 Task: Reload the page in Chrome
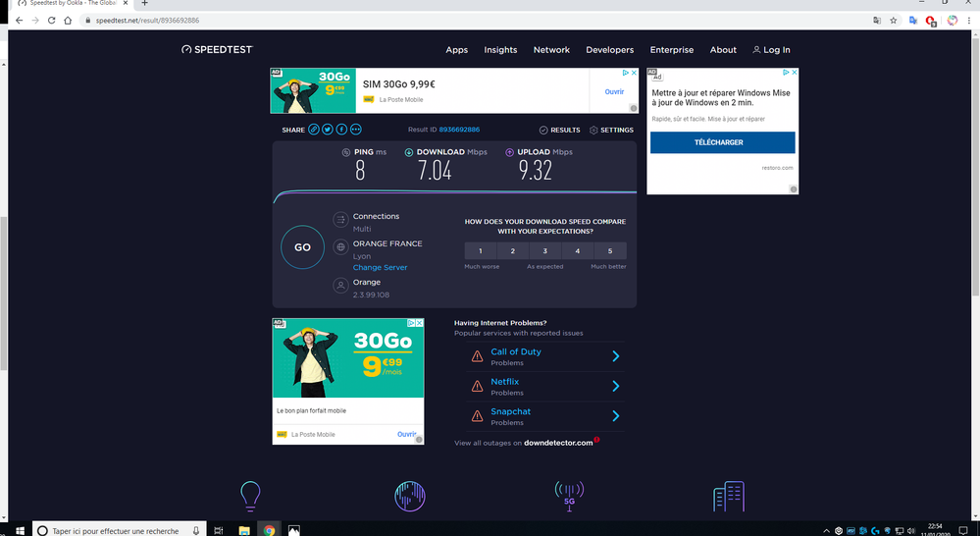tap(51, 21)
